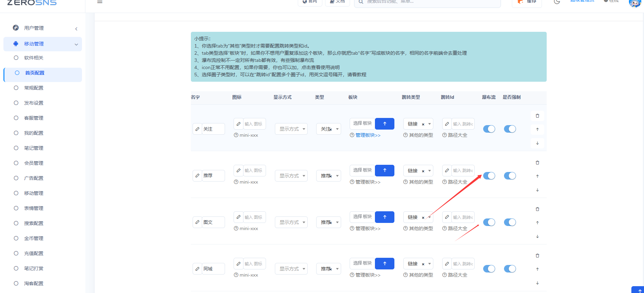
Task: Click the 搜索后台功能 search box
Action: (x=428, y=2)
